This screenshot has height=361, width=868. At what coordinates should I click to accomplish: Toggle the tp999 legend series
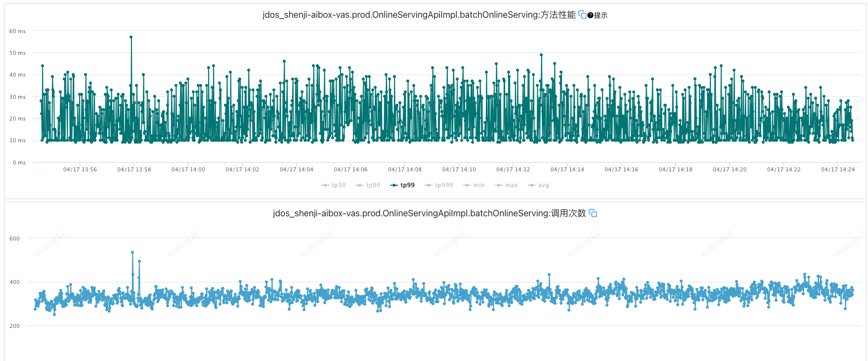(439, 185)
